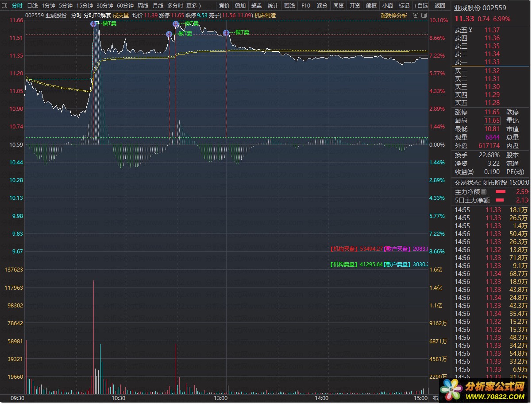Viewport: 532px width, 404px height.
Task: Click the 竞价 toolbar button
Action: 224,6
